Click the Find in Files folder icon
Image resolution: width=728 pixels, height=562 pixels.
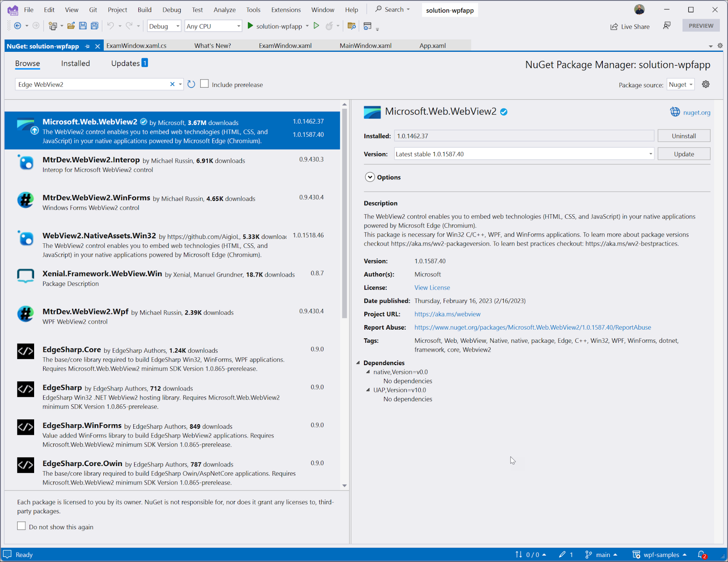tap(351, 26)
